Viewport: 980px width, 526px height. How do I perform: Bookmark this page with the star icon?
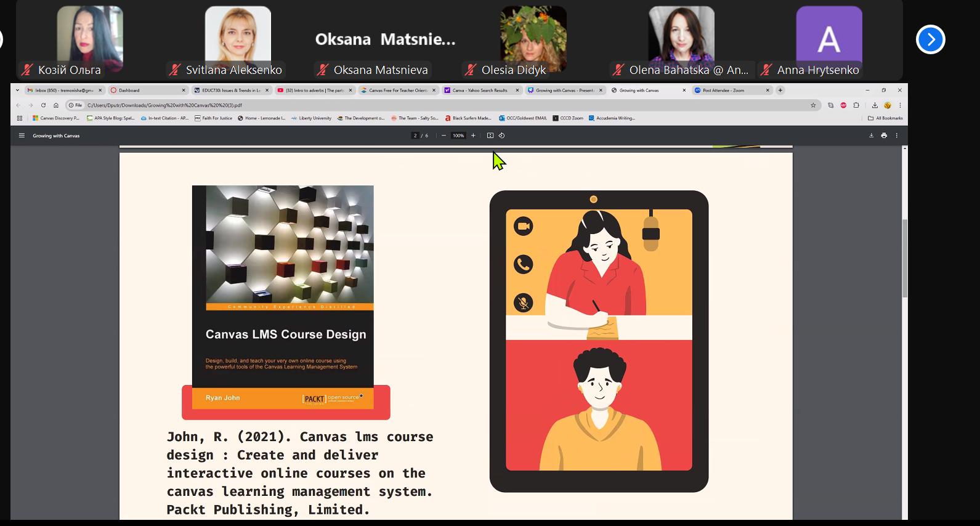point(813,105)
